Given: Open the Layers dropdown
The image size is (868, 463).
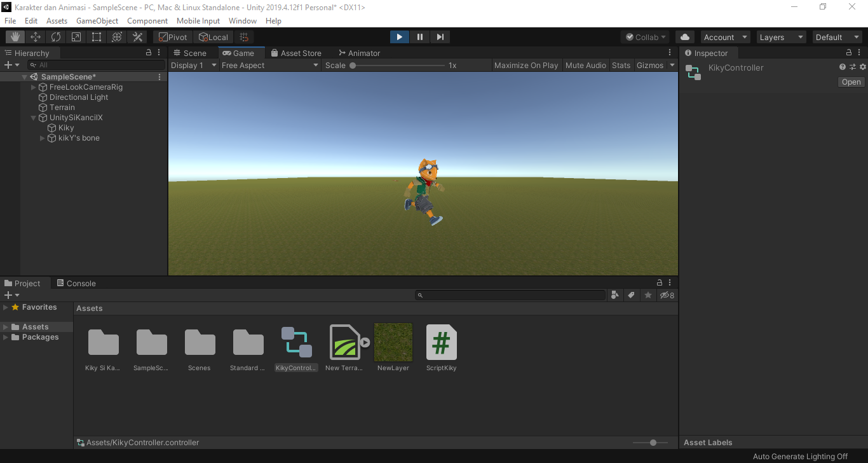Looking at the screenshot, I should coord(781,37).
